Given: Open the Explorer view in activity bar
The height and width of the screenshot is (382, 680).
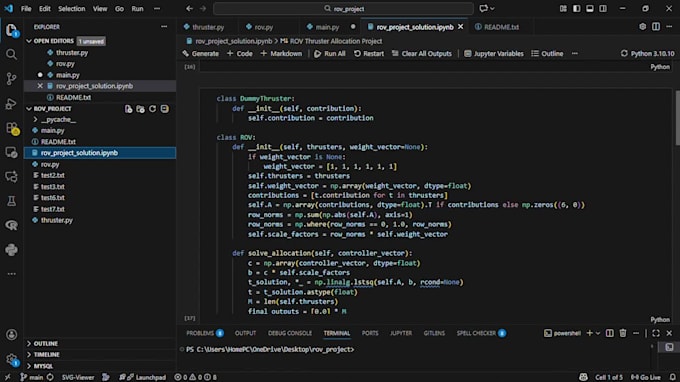Looking at the screenshot, I should coord(11,30).
